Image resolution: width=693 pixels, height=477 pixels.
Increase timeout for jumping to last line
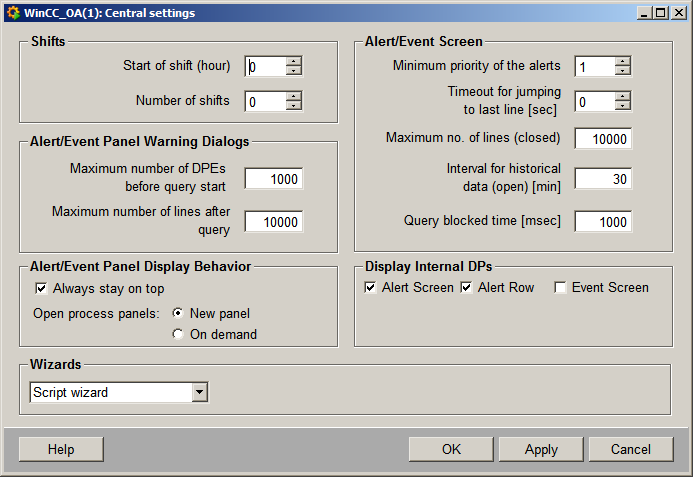tap(622, 96)
